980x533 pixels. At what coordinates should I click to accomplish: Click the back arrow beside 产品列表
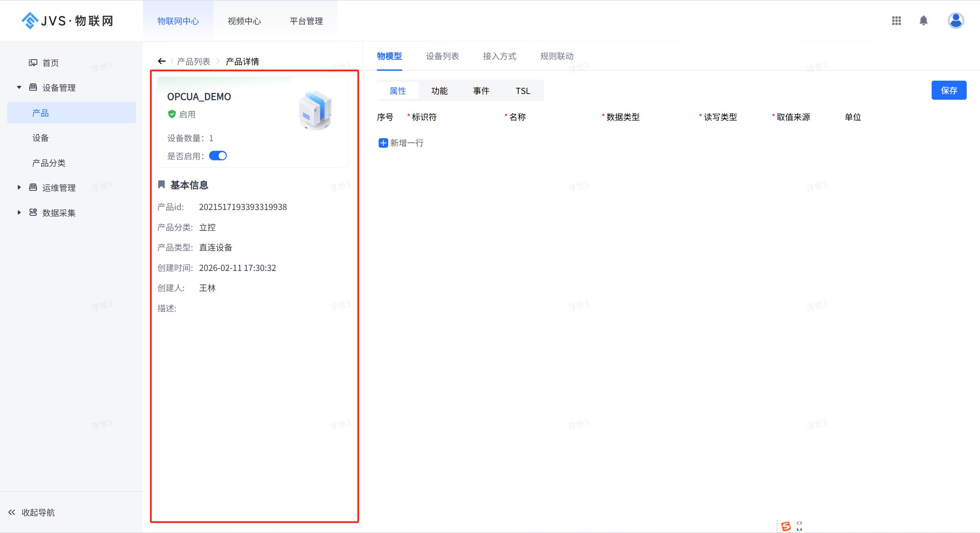(162, 61)
